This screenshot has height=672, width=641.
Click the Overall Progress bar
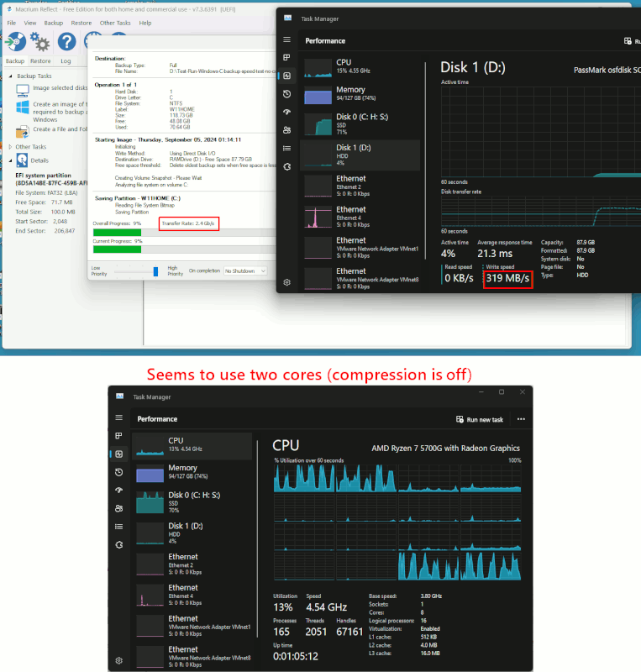(184, 233)
